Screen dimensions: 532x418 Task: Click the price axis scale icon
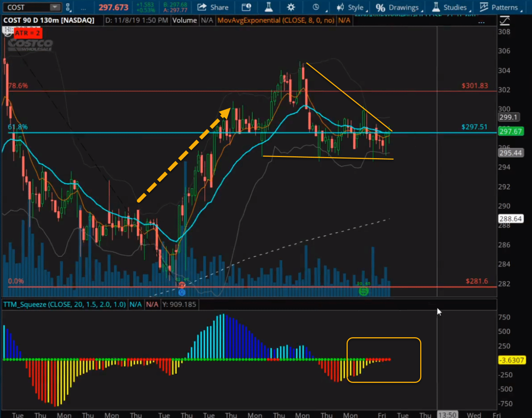505,21
